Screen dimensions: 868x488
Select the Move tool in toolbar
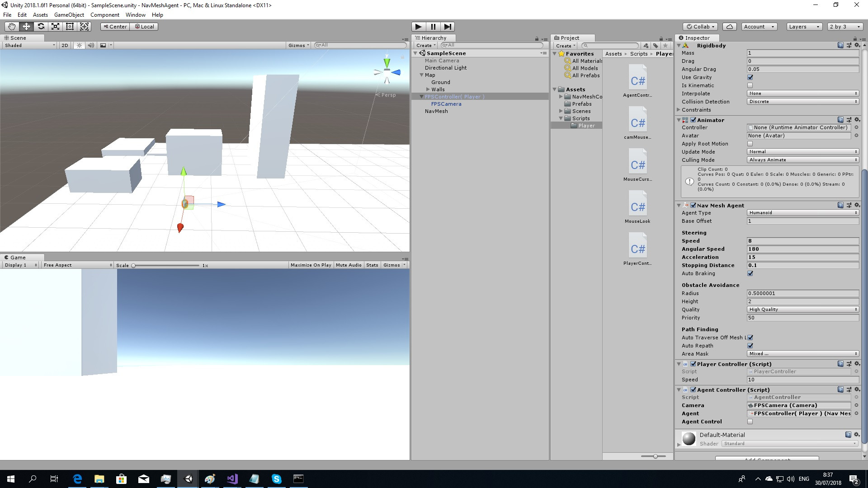26,27
